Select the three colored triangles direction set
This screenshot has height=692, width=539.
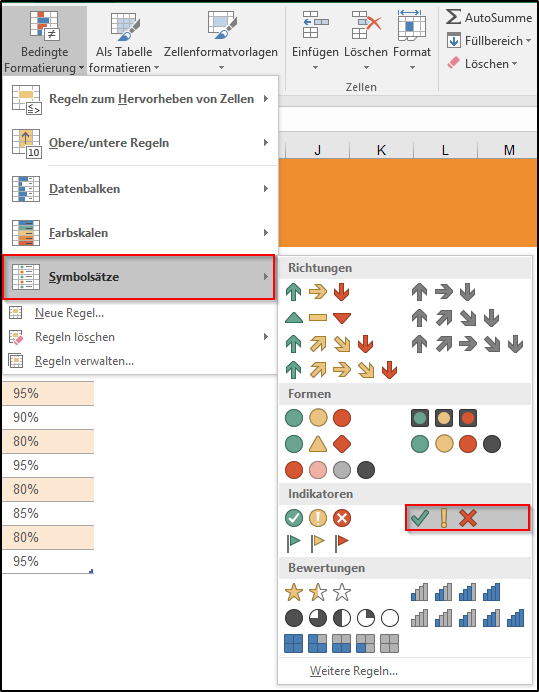[x=318, y=318]
